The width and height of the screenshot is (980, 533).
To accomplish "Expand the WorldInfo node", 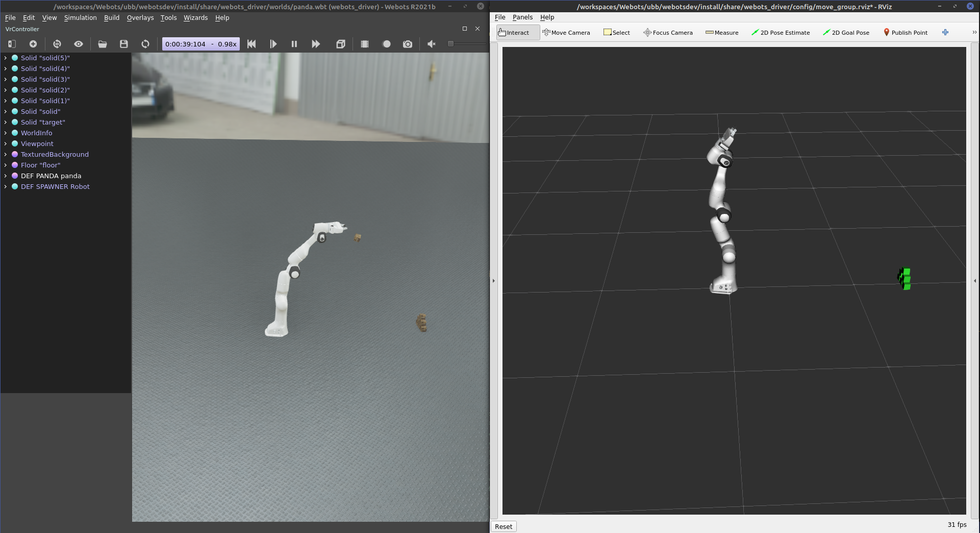I will (6, 133).
